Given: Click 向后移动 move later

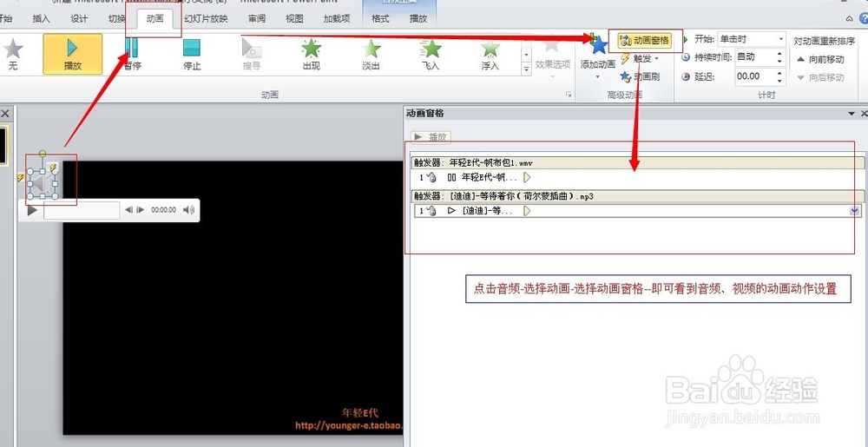Looking at the screenshot, I should pos(820,77).
